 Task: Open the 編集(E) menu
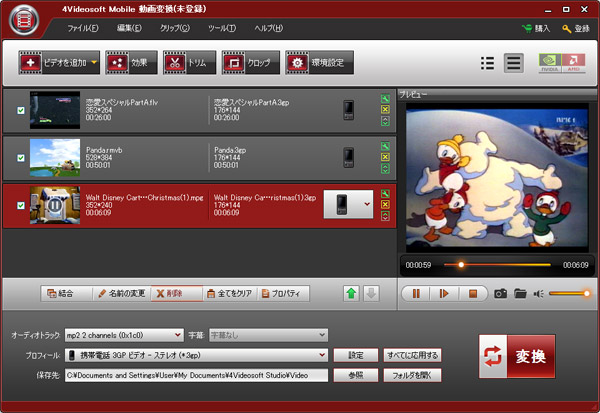(x=129, y=28)
